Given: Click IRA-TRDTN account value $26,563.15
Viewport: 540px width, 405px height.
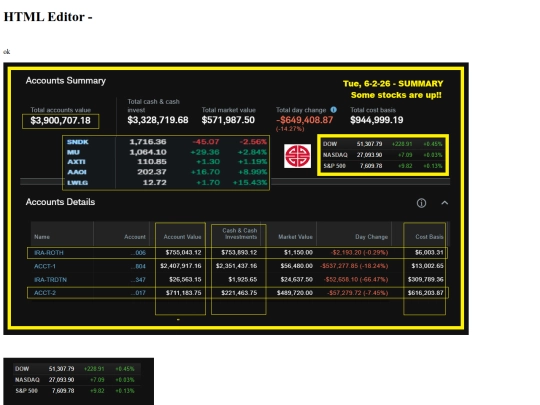Looking at the screenshot, I should click(185, 279).
